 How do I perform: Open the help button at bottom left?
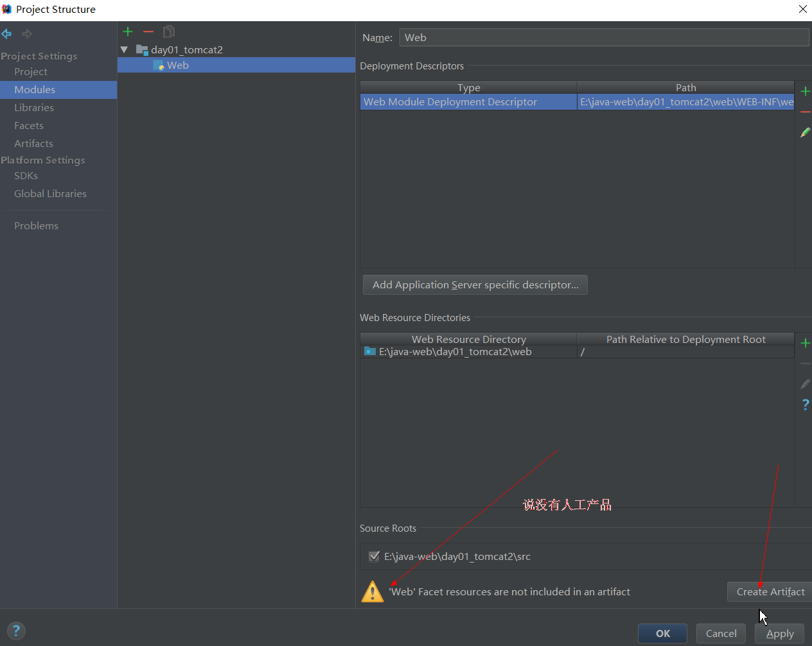coord(16,631)
